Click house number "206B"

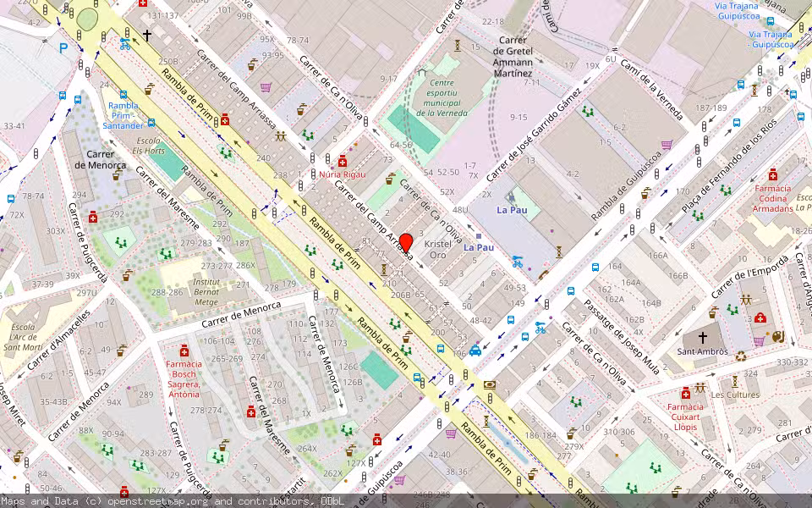pos(401,295)
